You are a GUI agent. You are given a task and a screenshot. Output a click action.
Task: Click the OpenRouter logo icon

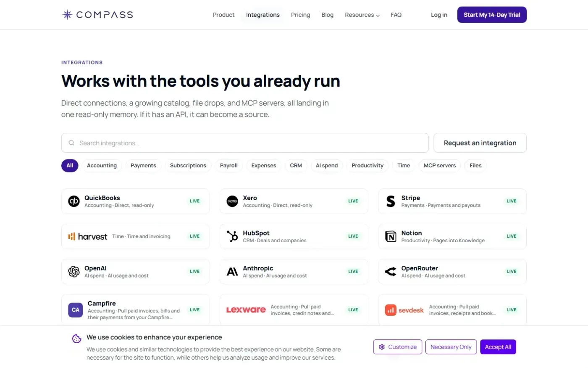click(391, 272)
